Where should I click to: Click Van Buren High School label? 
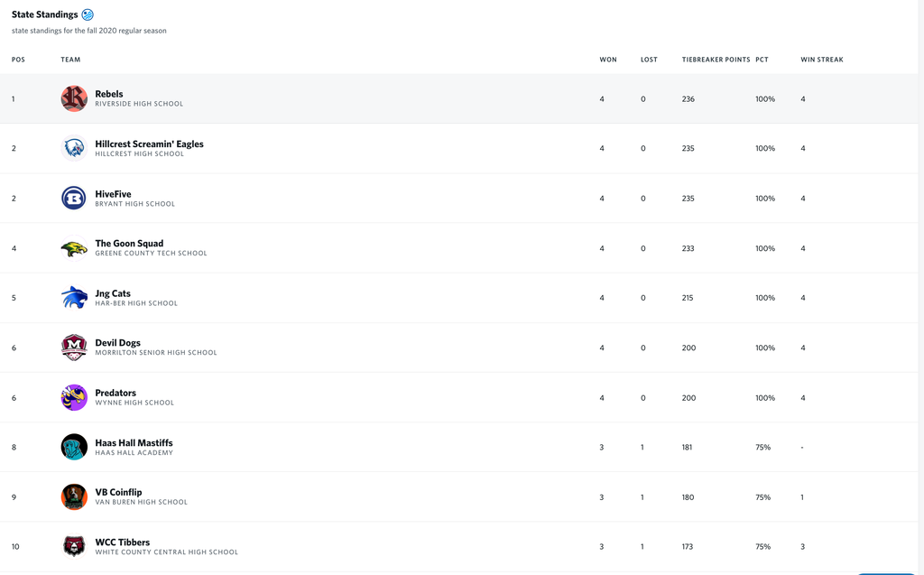(142, 503)
